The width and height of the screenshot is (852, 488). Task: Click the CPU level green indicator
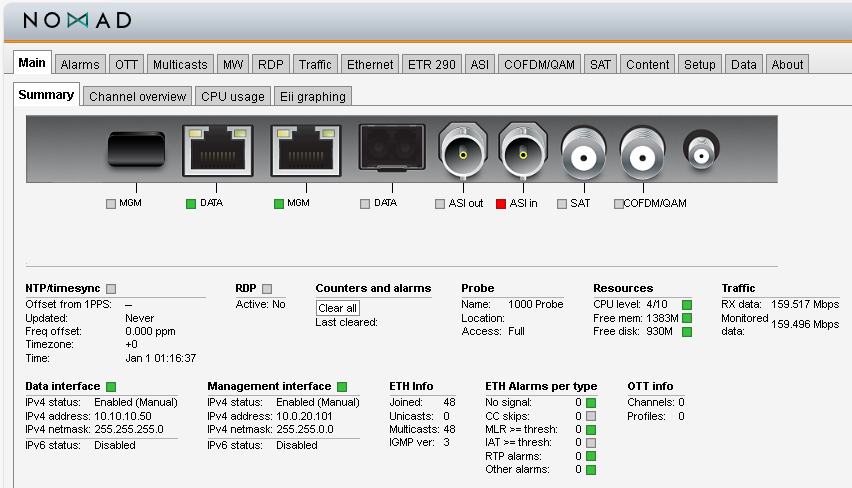pos(687,305)
